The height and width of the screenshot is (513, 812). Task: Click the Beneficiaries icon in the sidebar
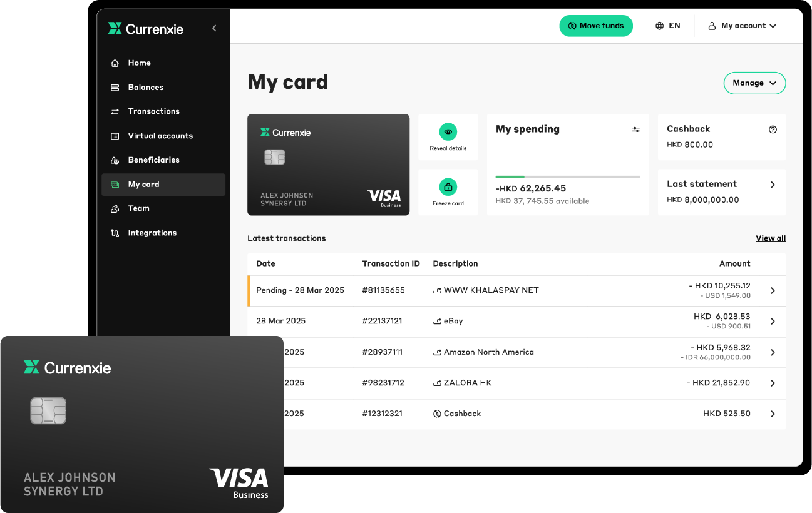click(115, 160)
